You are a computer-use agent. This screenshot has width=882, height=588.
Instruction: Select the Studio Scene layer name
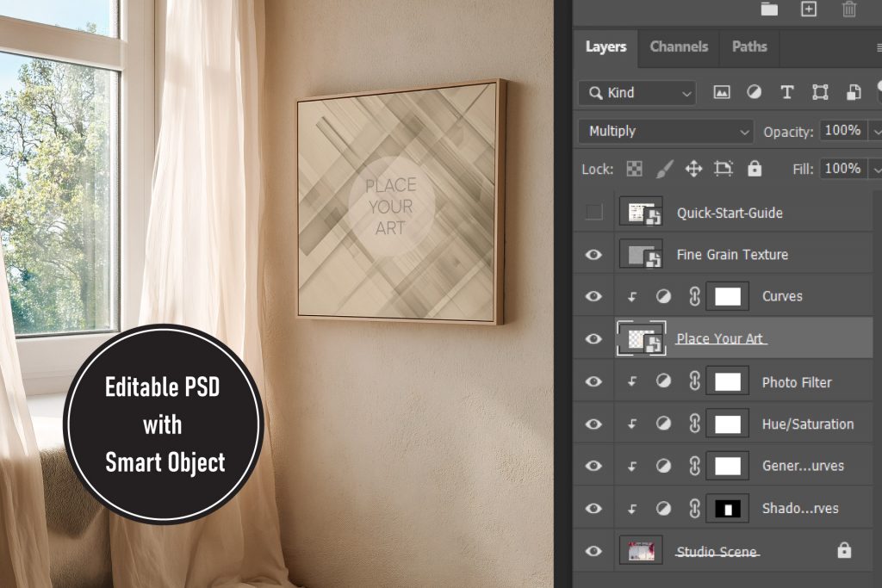point(717,552)
